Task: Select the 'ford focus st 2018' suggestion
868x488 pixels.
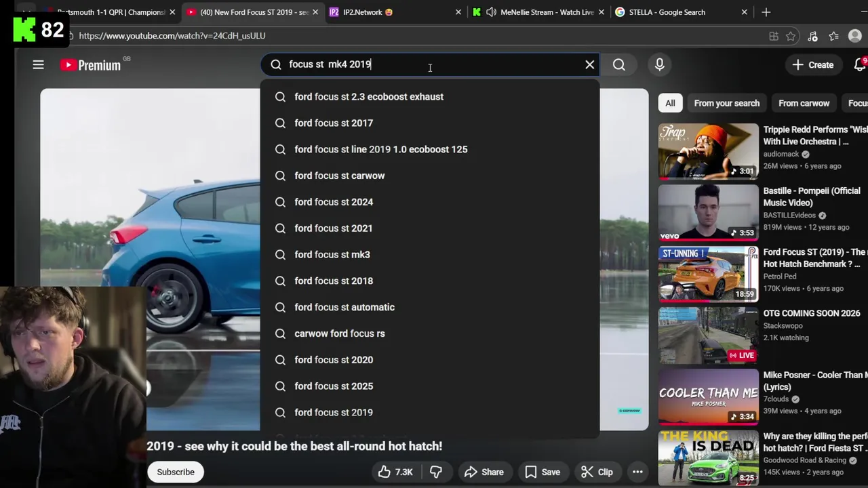Action: (430, 281)
